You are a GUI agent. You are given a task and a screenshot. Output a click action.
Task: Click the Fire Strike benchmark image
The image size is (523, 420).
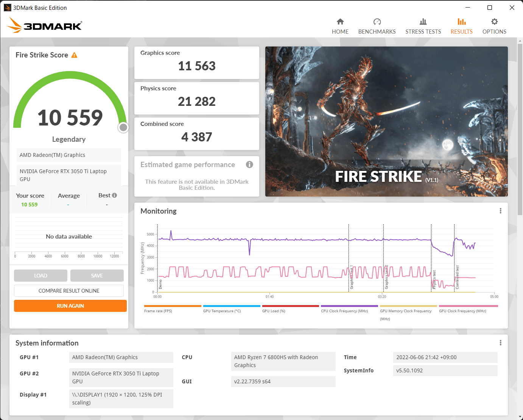[x=386, y=121]
